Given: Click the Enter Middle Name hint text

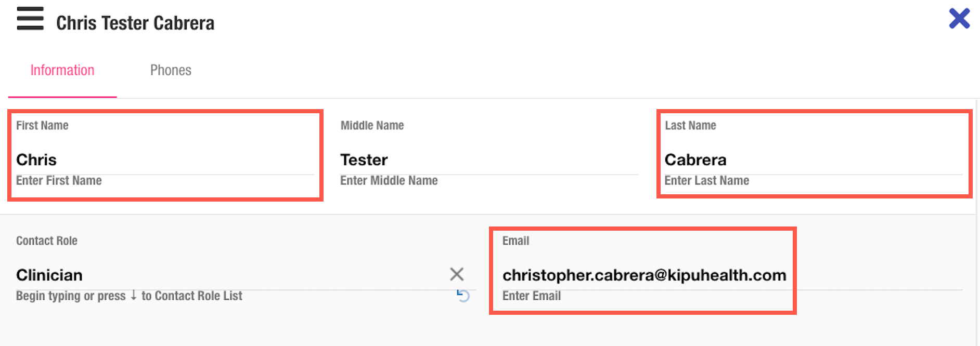Looking at the screenshot, I should click(x=389, y=180).
